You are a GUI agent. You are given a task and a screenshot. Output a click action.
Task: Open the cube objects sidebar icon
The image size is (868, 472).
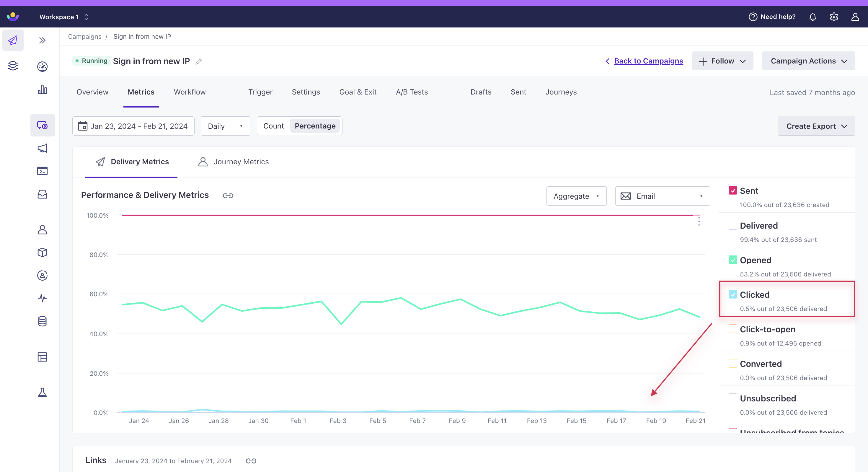click(x=42, y=253)
